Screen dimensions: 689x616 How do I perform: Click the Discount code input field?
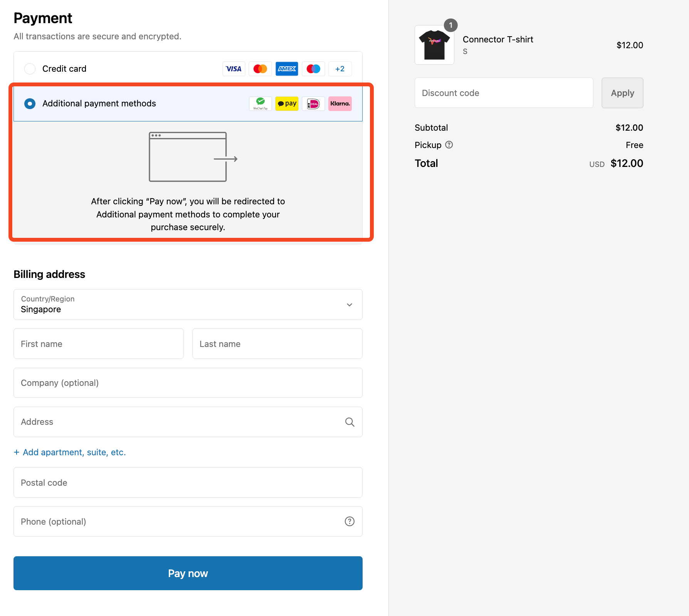tap(504, 93)
